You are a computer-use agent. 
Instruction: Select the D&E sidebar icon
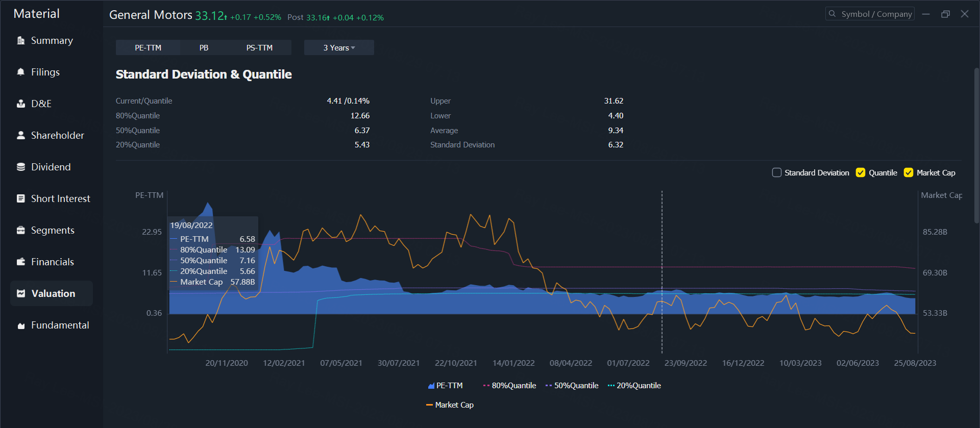[x=21, y=104]
